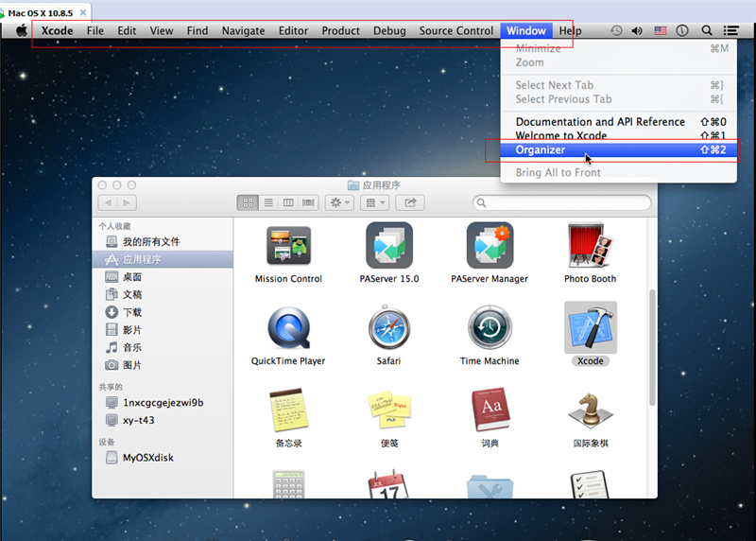
Task: Select the calendar app icon showing 17
Action: coord(388,484)
